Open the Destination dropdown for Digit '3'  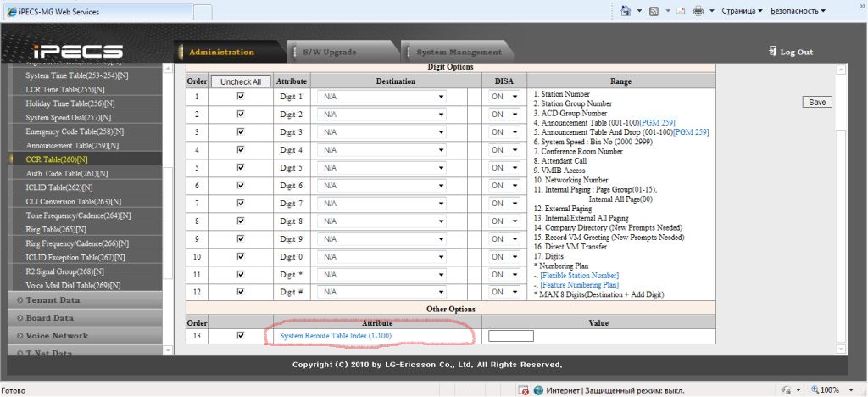(381, 132)
